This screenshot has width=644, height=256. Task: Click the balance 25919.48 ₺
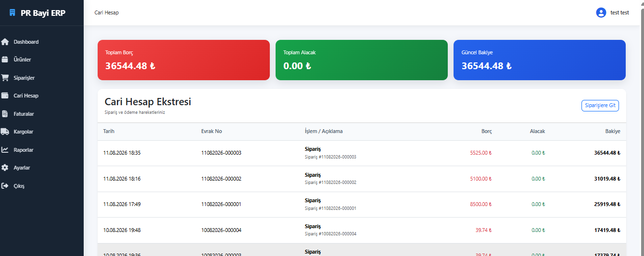click(607, 204)
